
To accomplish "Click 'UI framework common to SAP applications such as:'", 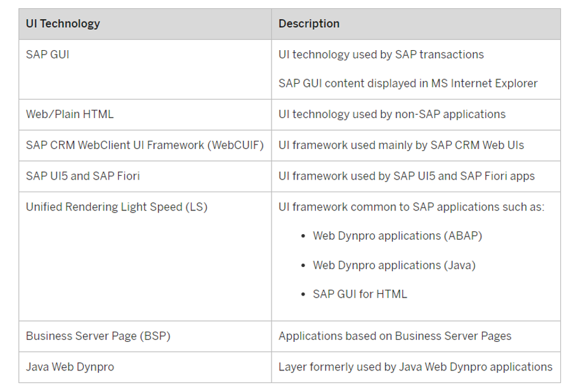I will 412,207.
